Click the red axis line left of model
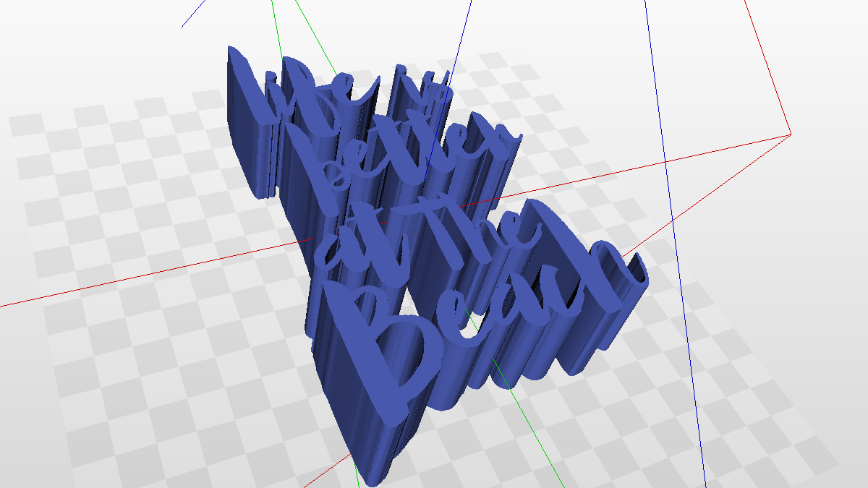Viewport: 868px width, 488px height. point(145,273)
